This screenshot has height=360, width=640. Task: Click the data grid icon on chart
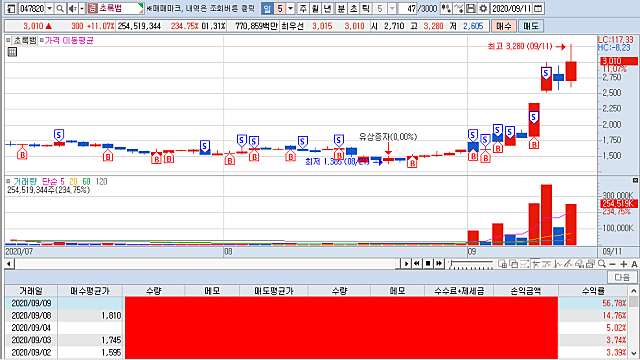coord(12,52)
